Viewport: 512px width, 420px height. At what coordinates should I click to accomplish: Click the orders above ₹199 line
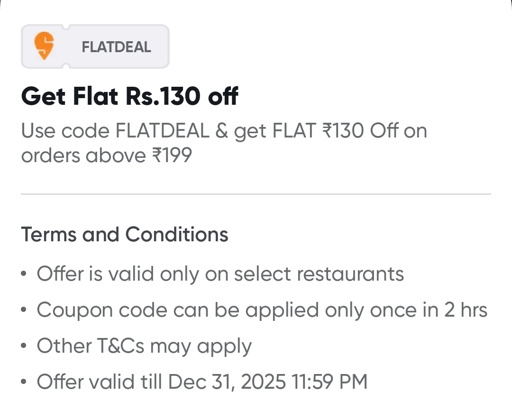pos(106,155)
